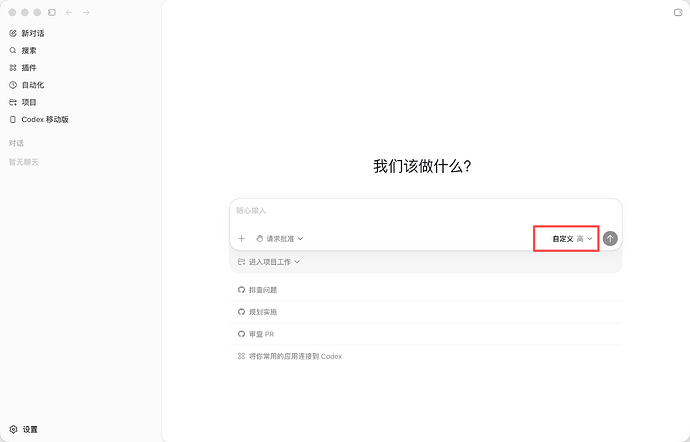Click the automation clock icon
The width and height of the screenshot is (690, 442).
13,85
